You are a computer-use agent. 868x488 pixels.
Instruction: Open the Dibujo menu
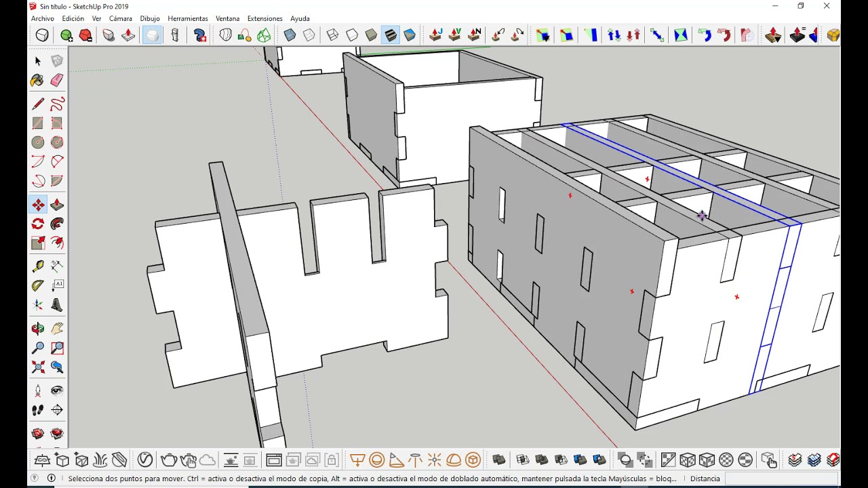click(x=150, y=18)
